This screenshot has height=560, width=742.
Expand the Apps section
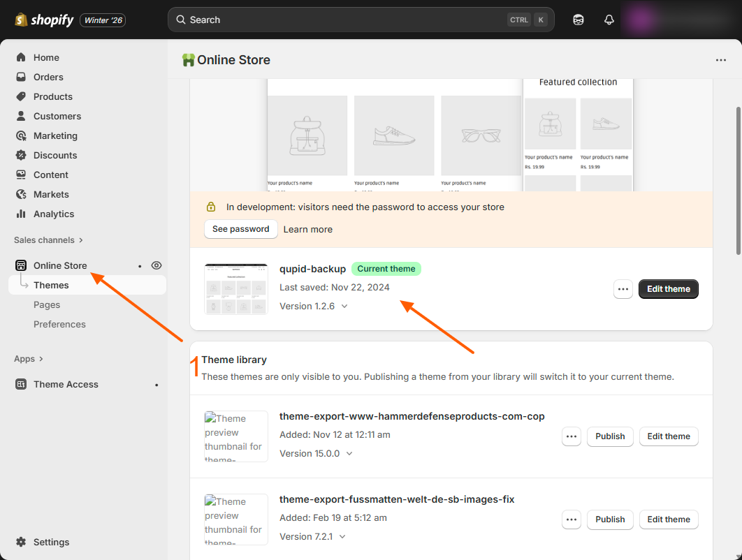click(29, 358)
